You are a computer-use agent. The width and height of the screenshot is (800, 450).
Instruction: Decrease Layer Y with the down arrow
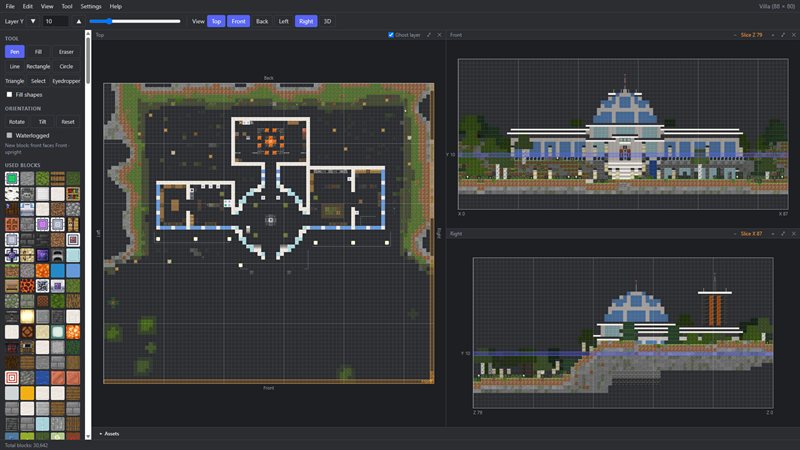click(33, 21)
